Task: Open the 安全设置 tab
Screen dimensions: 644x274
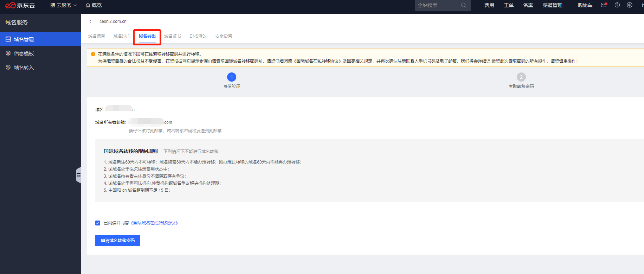Action: pyautogui.click(x=224, y=36)
